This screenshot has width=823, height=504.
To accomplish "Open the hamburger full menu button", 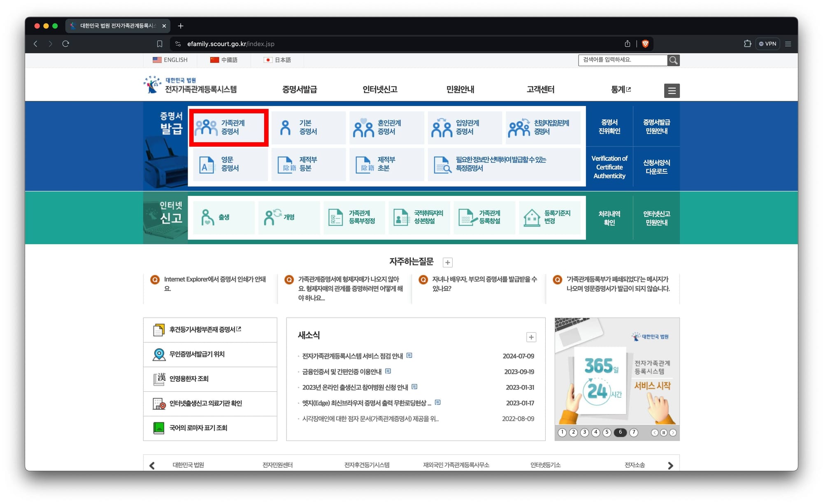I will point(672,91).
